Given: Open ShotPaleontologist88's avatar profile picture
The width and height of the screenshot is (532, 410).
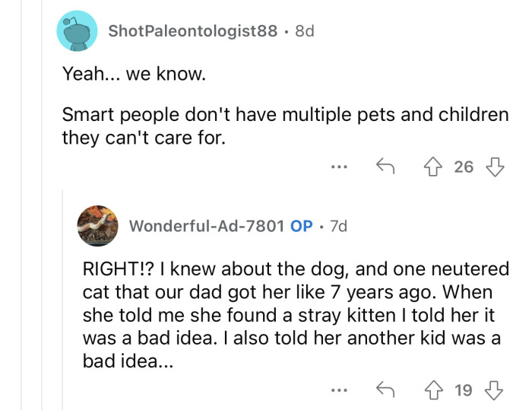Looking at the screenshot, I should click(x=77, y=31).
